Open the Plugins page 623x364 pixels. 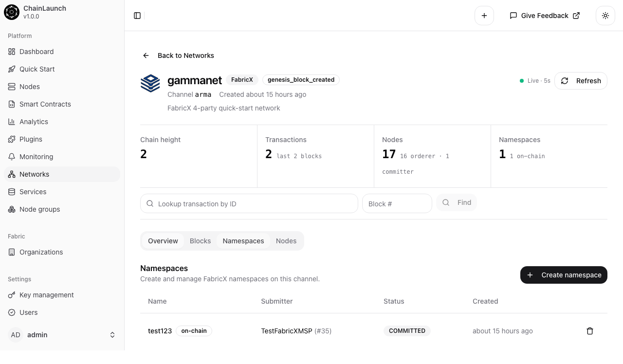tap(30, 139)
